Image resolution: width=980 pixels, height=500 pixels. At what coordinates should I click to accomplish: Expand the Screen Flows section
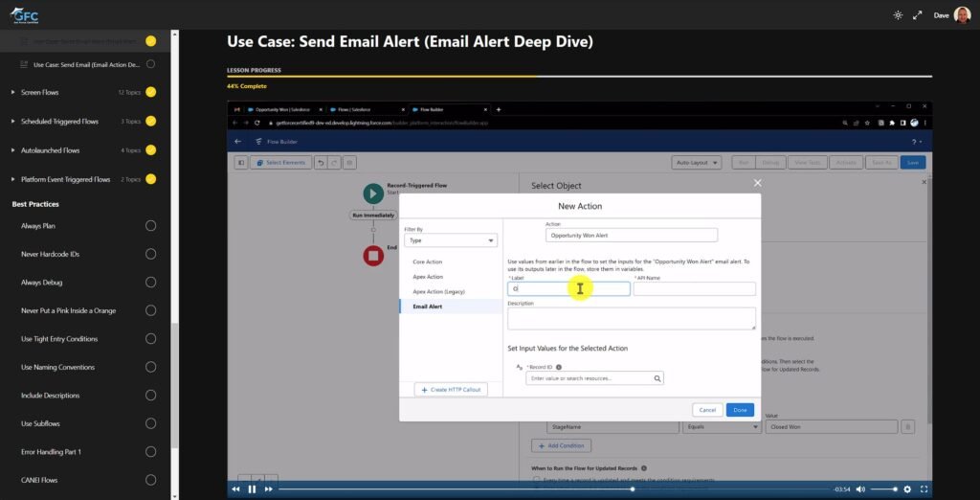click(x=13, y=92)
